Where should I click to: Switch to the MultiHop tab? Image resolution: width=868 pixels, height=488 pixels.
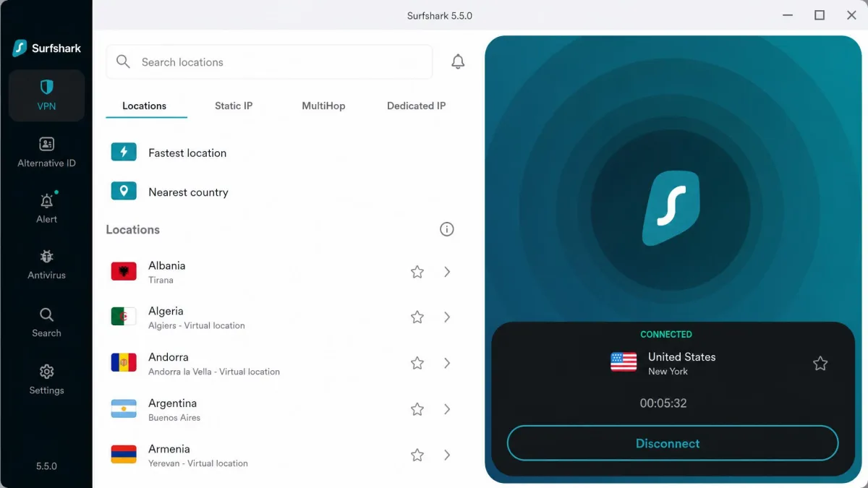pyautogui.click(x=323, y=106)
